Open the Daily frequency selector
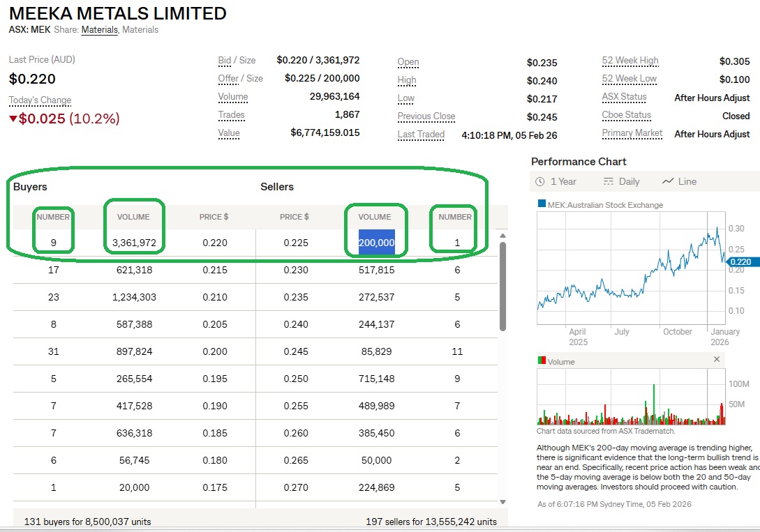 coord(629,181)
